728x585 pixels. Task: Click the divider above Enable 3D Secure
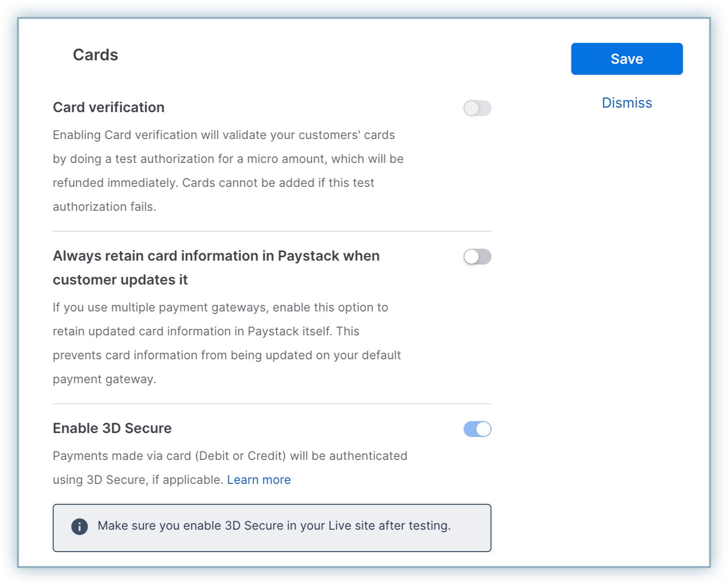272,404
